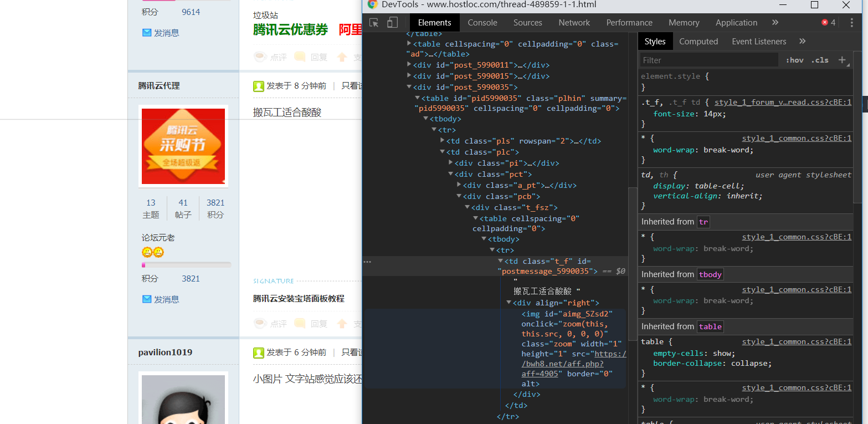Activate the inspect element picker tool

click(x=374, y=23)
